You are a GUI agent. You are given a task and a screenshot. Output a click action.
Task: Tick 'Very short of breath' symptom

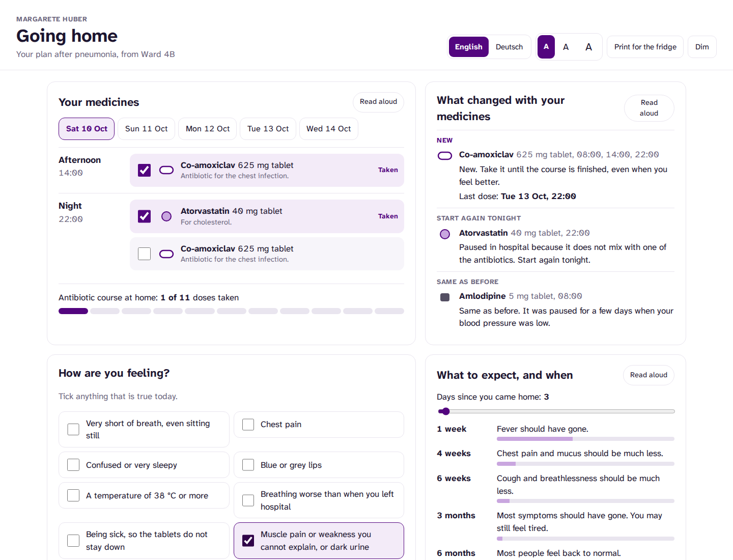[73, 429]
